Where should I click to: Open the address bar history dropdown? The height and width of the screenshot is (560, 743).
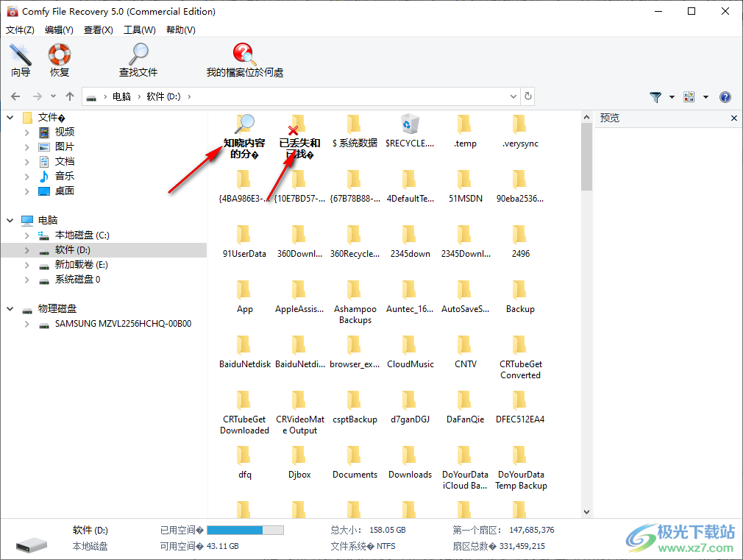click(x=513, y=96)
